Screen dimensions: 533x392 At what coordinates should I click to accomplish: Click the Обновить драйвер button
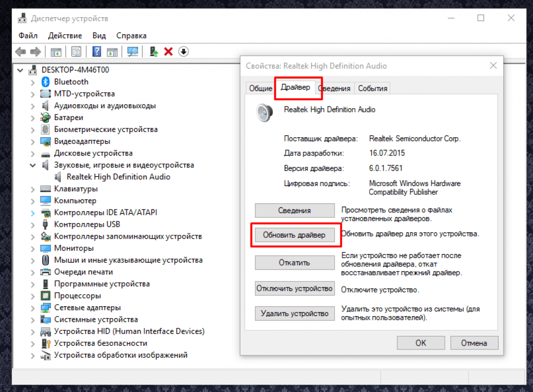pos(295,235)
